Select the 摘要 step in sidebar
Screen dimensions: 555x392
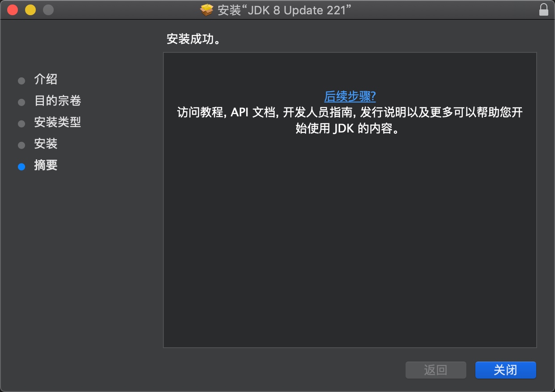46,166
